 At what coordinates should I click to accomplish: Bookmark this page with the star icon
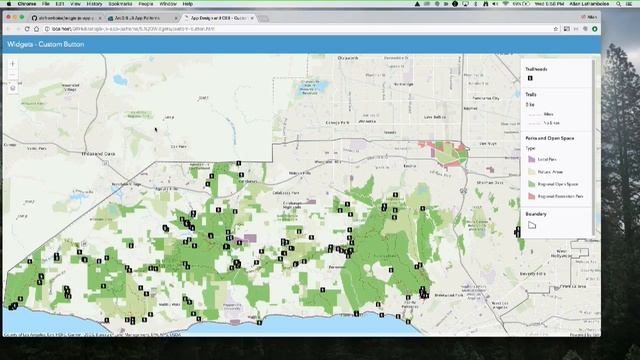coord(556,29)
